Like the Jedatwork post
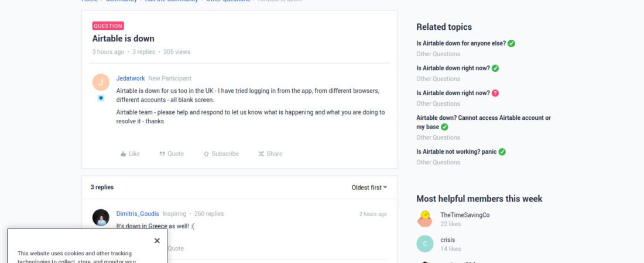This screenshot has width=644, height=263. coord(130,154)
